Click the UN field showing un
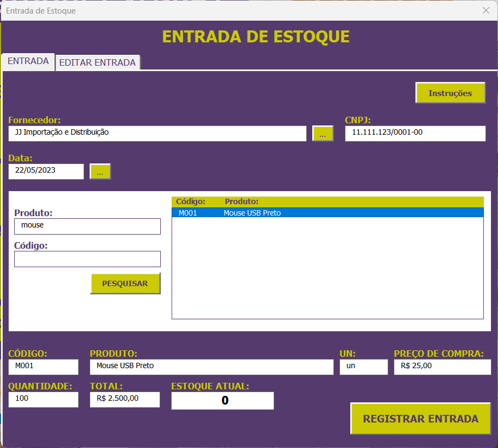 pyautogui.click(x=364, y=367)
